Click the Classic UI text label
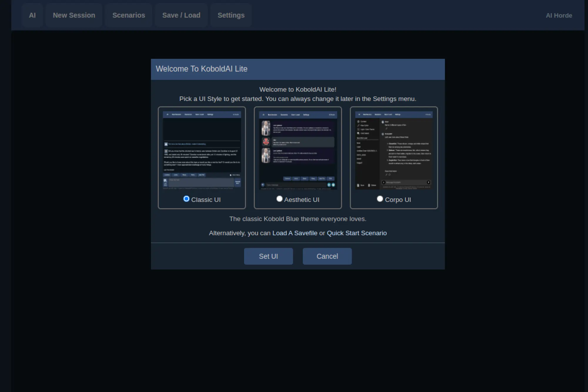 [x=206, y=200]
